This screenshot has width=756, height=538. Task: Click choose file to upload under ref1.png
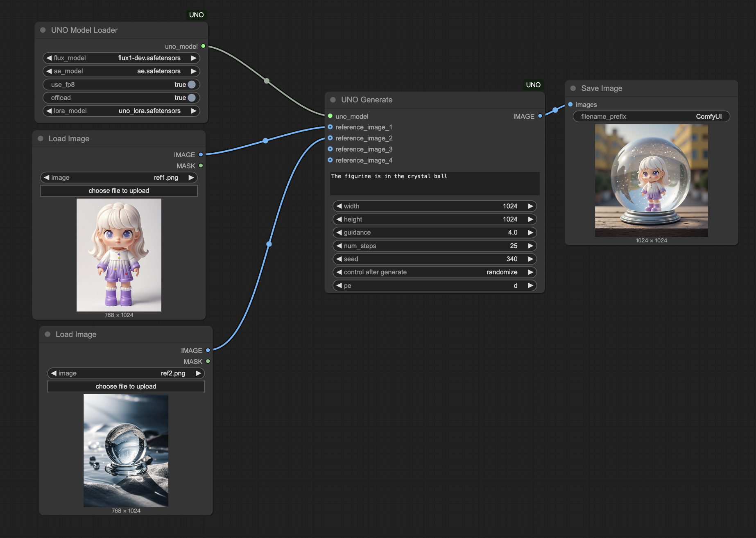tap(119, 190)
